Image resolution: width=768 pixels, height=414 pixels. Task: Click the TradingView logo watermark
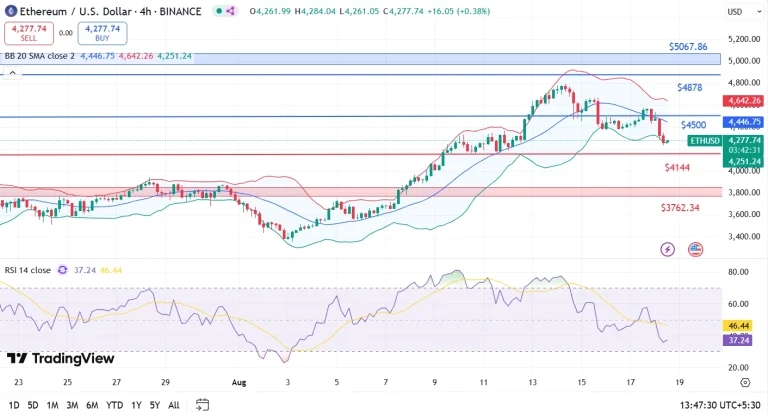pyautogui.click(x=60, y=358)
